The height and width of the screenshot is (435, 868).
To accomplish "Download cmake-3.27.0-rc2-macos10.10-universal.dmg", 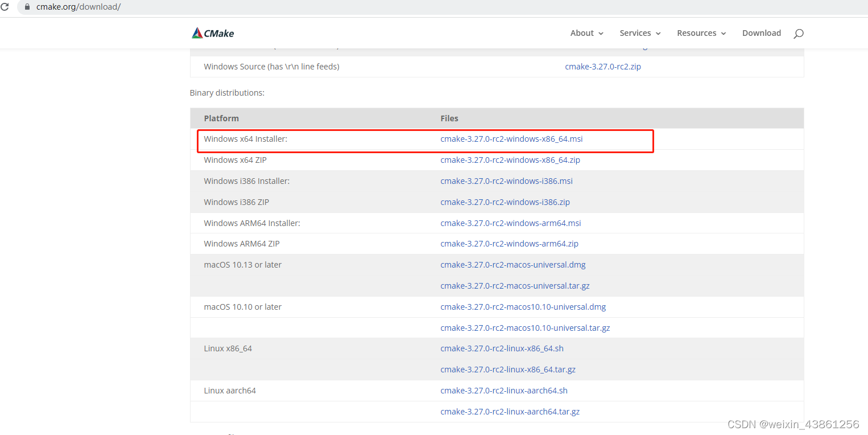I will tap(523, 307).
